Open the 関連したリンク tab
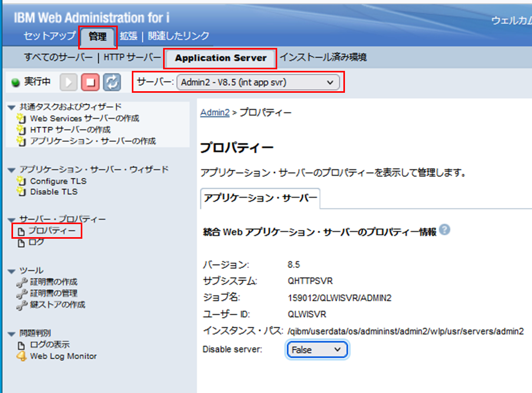 point(179,35)
